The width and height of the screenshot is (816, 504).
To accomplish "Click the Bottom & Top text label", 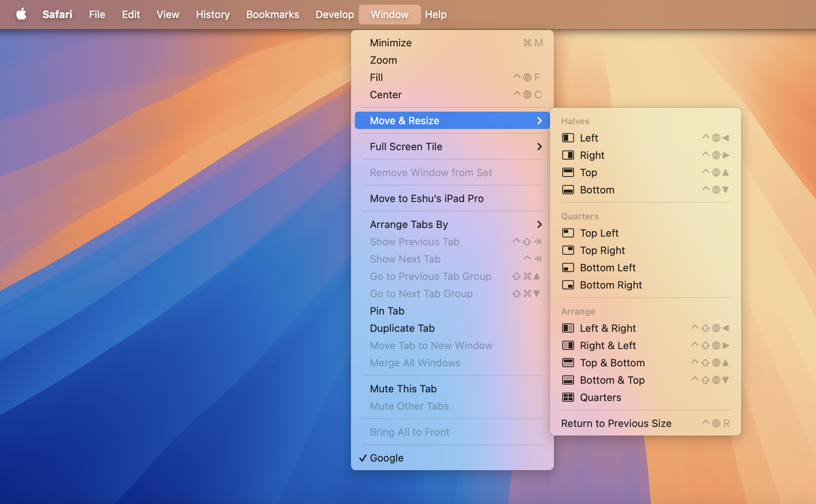I will pos(613,380).
